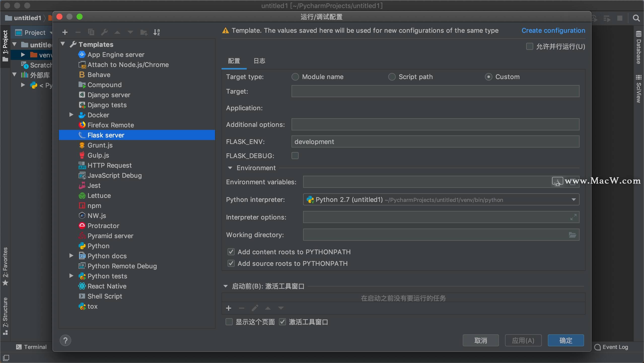Click the Docker template icon
The image size is (644, 363).
pos(81,115)
